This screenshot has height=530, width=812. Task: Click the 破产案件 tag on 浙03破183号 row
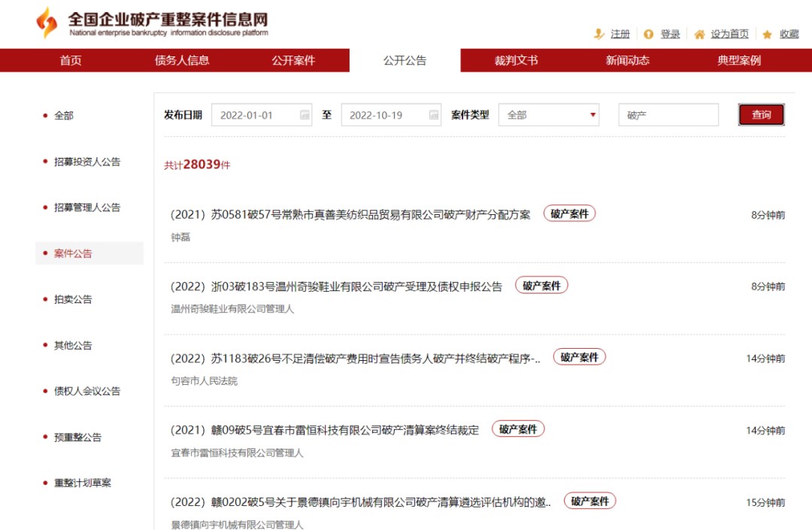541,286
